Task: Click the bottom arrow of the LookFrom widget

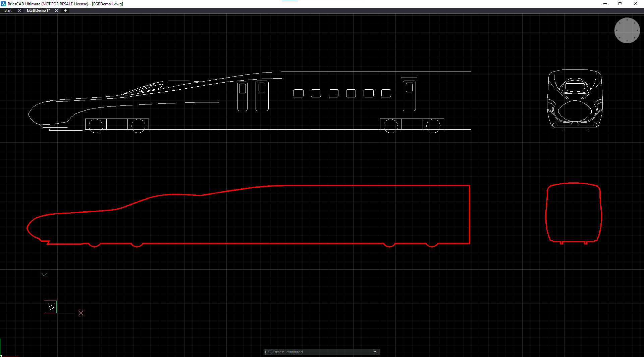Action: click(627, 41)
